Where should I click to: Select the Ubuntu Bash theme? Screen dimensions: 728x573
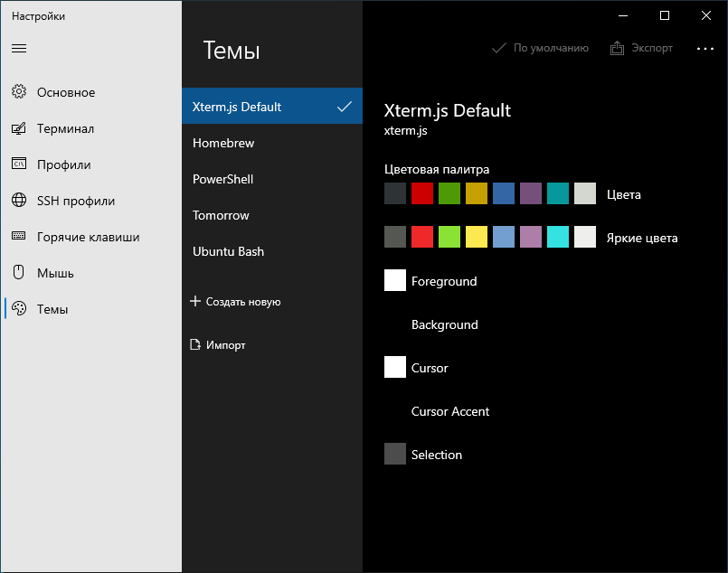point(228,251)
